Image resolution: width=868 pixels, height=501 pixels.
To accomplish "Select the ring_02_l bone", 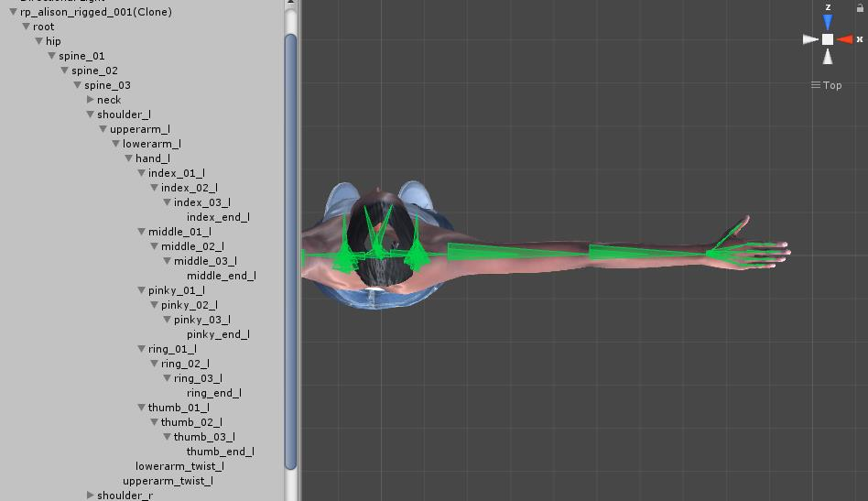I will [185, 364].
